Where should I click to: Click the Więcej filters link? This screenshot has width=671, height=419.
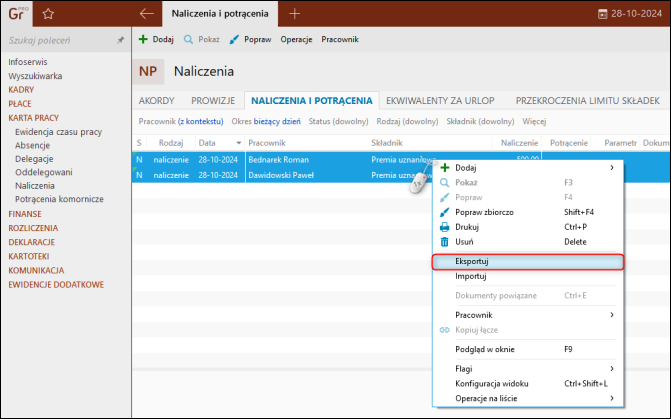point(534,122)
